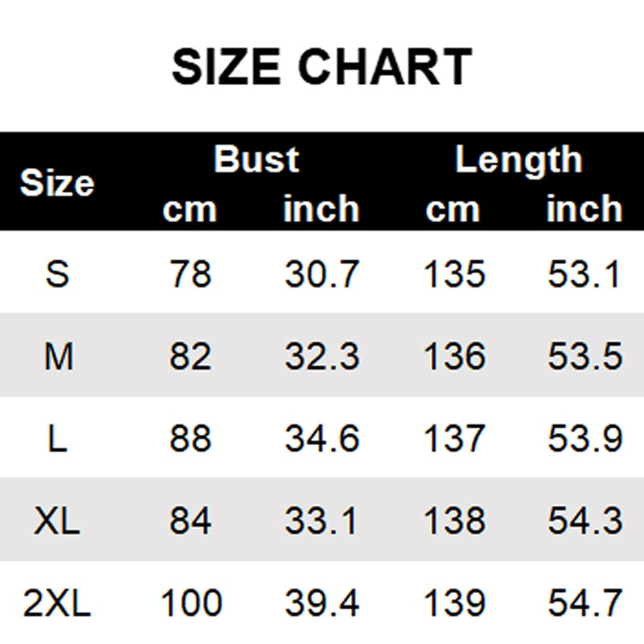
Task: Click the SIZE CHART title
Action: tap(321, 67)
